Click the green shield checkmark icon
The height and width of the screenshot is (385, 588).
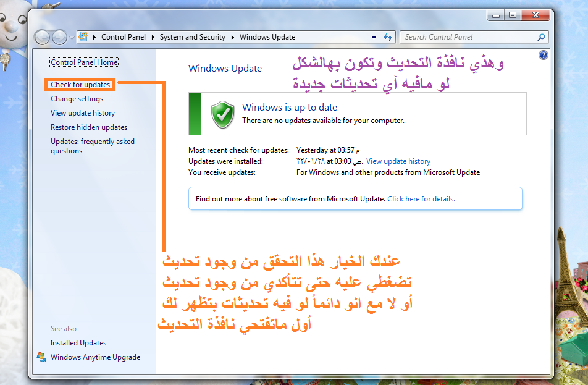[222, 114]
